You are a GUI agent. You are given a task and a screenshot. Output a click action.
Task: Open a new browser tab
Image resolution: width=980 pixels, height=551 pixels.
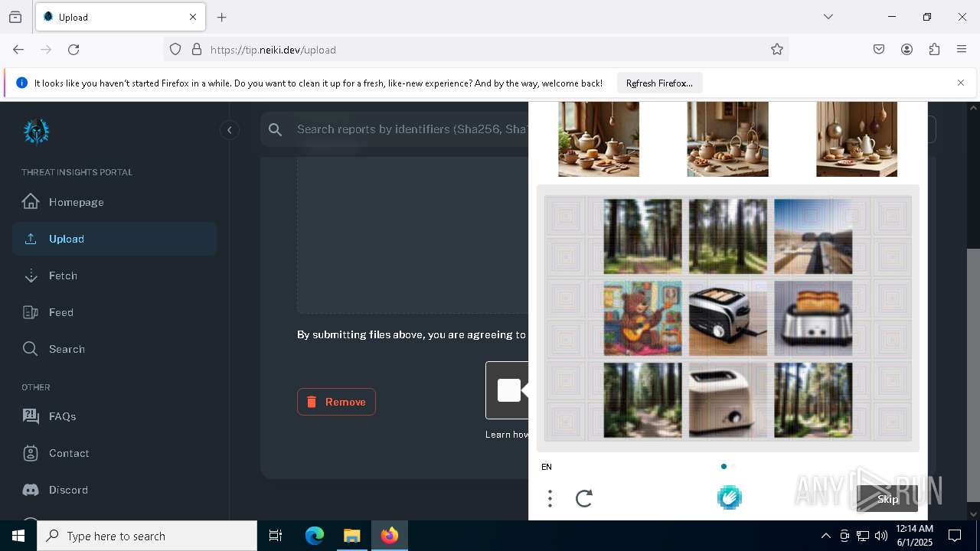point(222,17)
